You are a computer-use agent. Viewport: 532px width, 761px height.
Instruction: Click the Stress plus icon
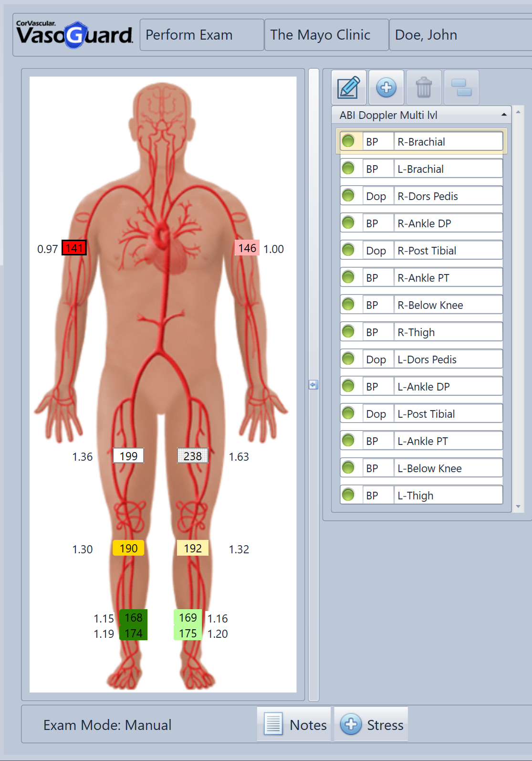[351, 724]
